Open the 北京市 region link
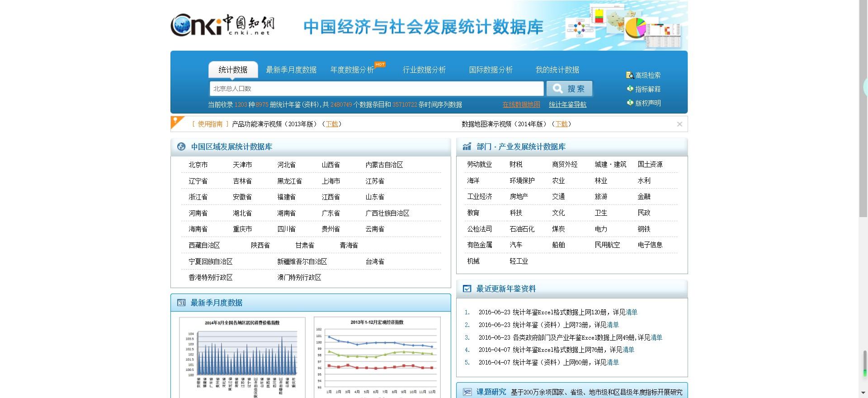 198,165
